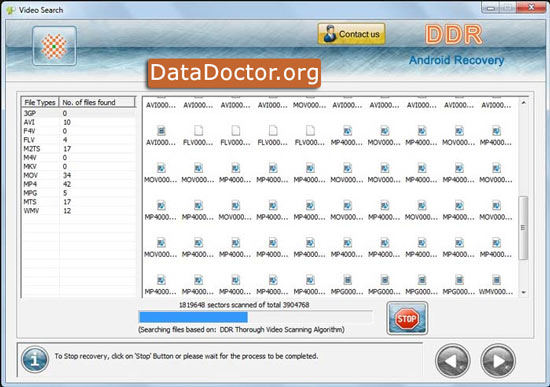The image size is (550, 387).
Task: Click the Stop sign scan button
Action: point(407,318)
